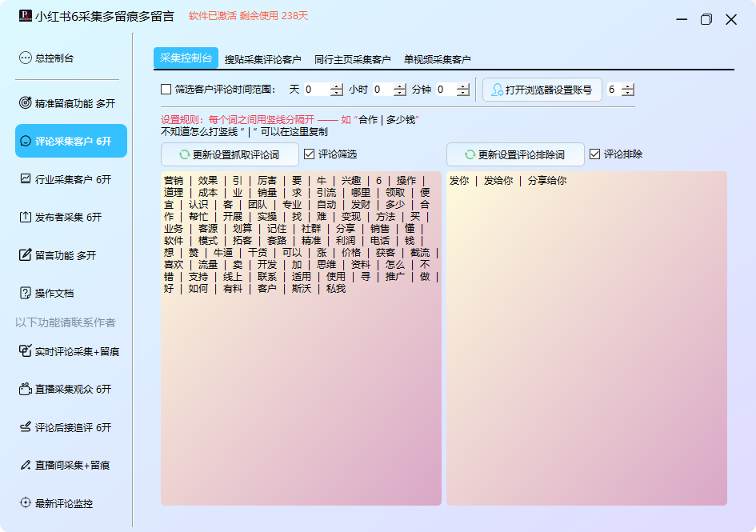Enable 筛选客户评论时间范围 checkbox
Screen dimensions: 756x532
click(x=166, y=90)
